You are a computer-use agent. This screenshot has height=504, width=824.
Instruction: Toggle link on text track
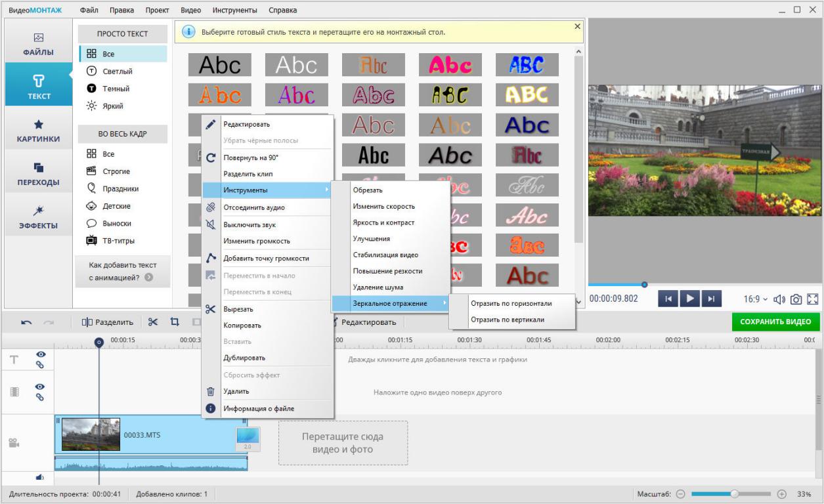[40, 365]
